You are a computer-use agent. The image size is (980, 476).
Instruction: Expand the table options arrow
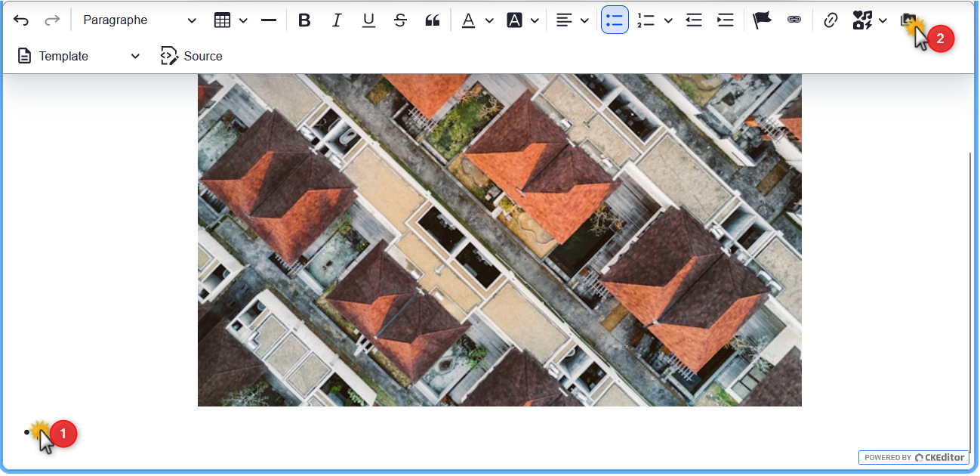(243, 20)
